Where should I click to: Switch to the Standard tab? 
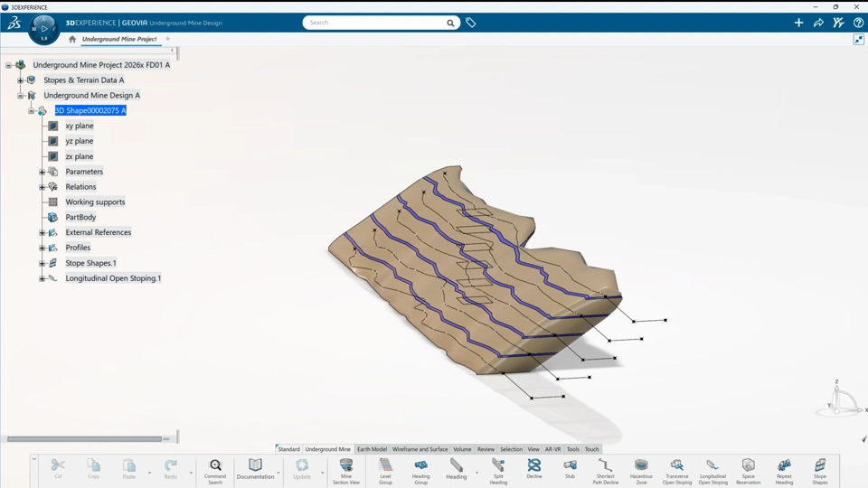pyautogui.click(x=288, y=449)
